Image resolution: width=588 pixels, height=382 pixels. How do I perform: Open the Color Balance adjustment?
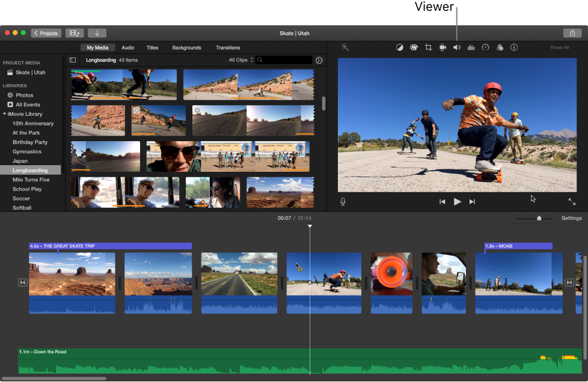(400, 47)
